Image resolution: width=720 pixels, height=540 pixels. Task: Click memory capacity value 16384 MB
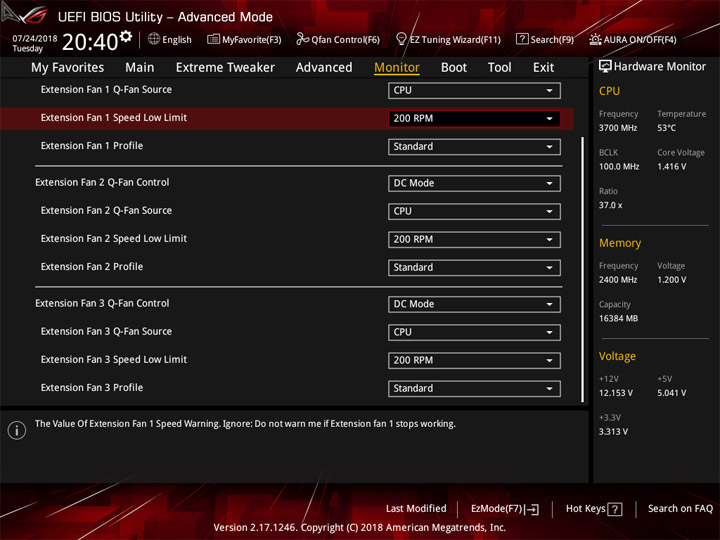coord(618,318)
